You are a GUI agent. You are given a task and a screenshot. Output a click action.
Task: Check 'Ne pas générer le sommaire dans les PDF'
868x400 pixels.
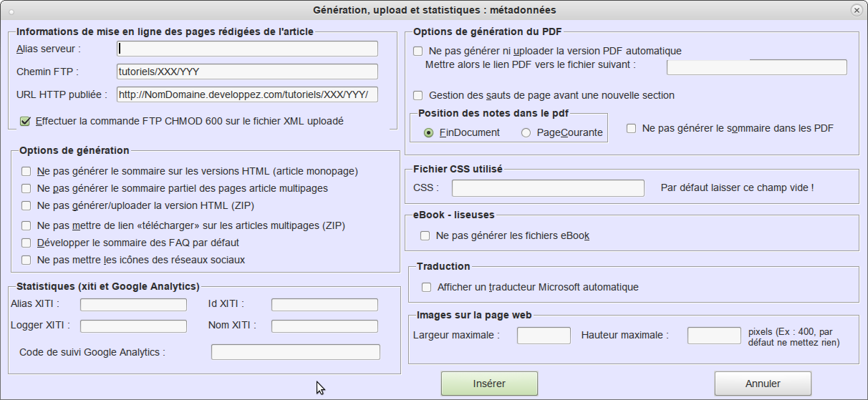632,128
